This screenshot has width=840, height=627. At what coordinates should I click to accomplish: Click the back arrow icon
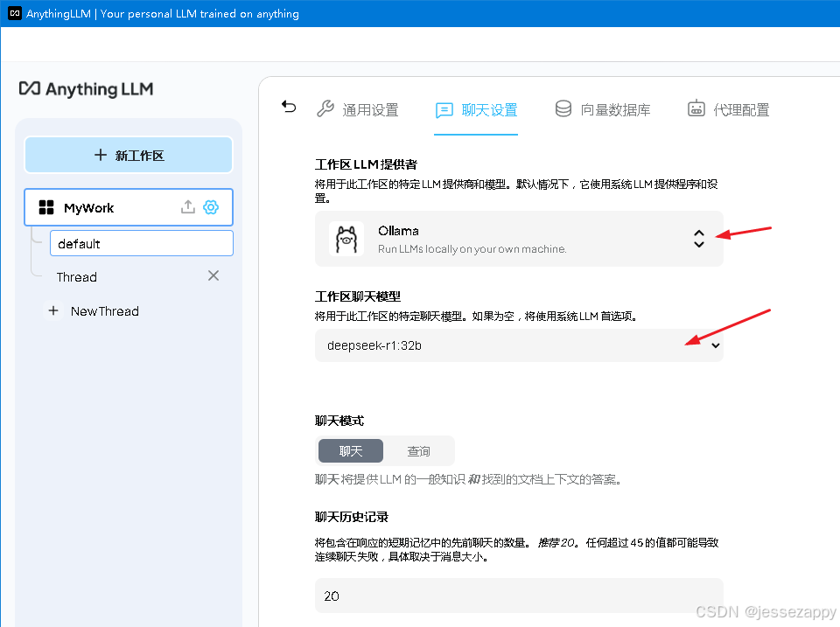[x=289, y=107]
